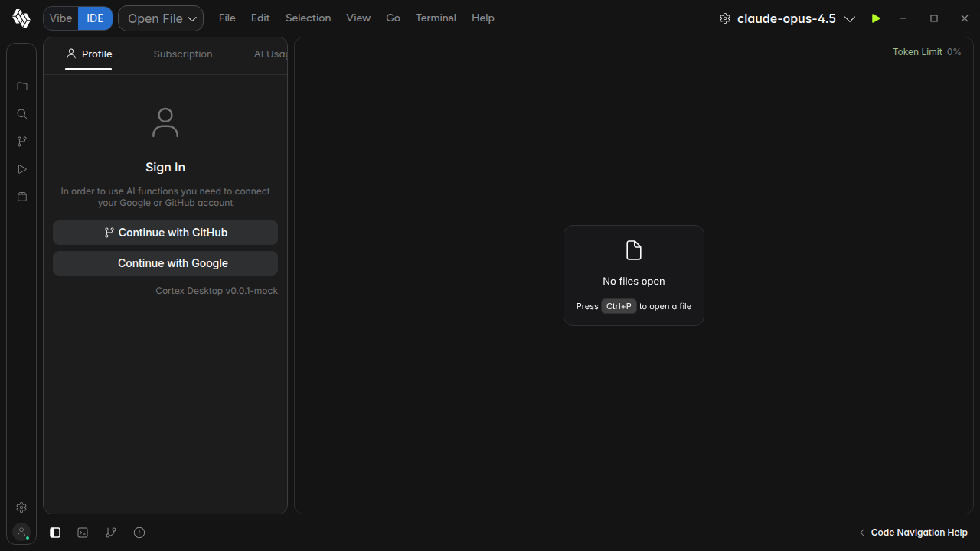980x551 pixels.
Task: Click the Sign In heading
Action: pyautogui.click(x=165, y=167)
